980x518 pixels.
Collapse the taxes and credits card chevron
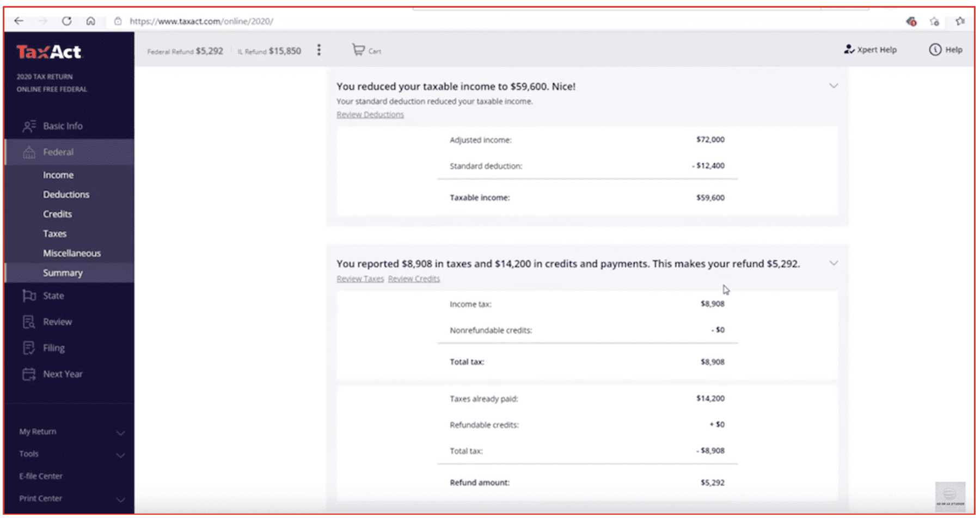(834, 263)
